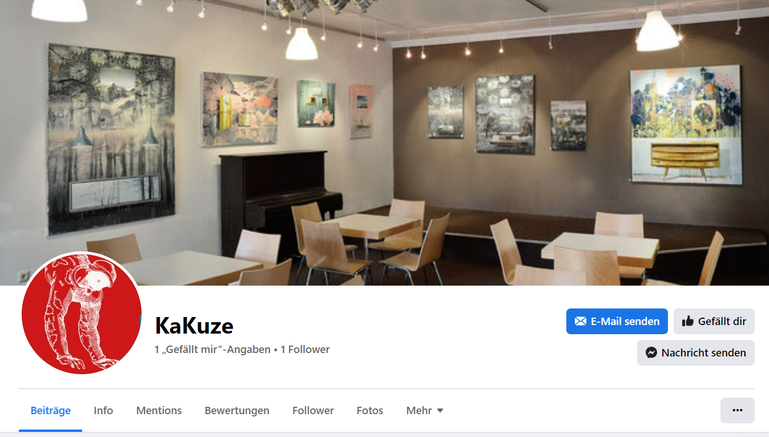
Task: Open the three-dots page options menu
Action: pos(737,411)
